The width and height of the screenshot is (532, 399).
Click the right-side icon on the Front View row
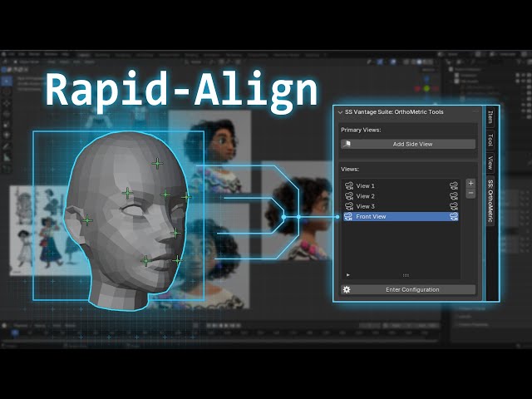tap(454, 216)
